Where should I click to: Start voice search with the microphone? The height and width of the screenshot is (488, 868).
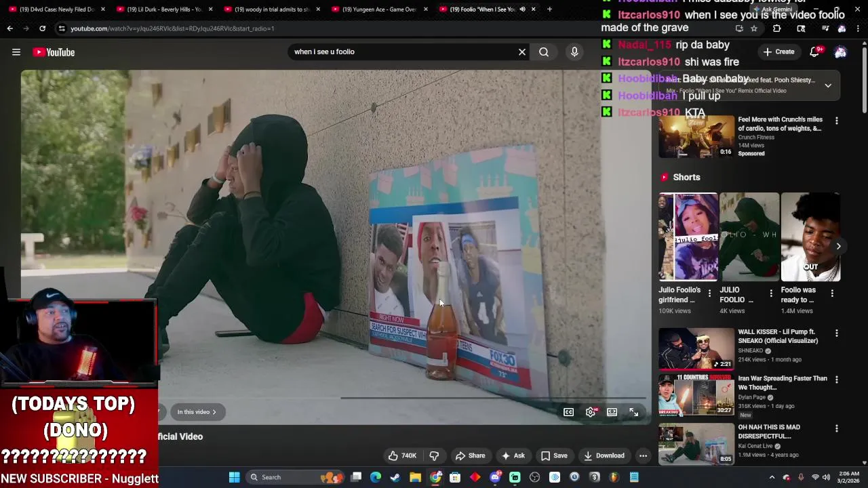click(x=574, y=52)
